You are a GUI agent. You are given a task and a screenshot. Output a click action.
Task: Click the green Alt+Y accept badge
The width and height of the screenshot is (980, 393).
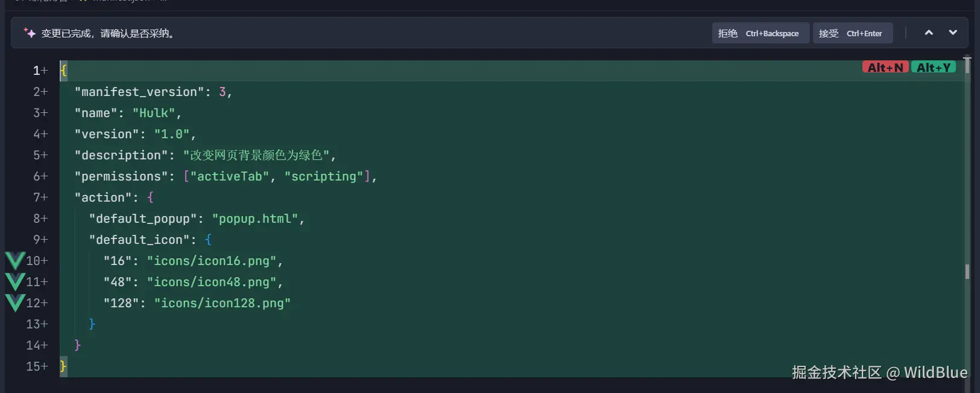(933, 68)
